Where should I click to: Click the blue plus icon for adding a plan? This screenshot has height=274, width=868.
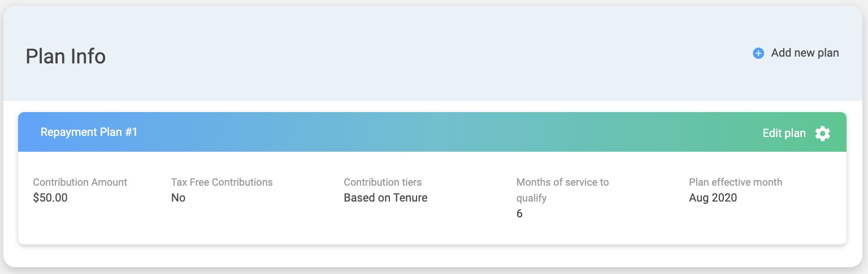(x=758, y=53)
